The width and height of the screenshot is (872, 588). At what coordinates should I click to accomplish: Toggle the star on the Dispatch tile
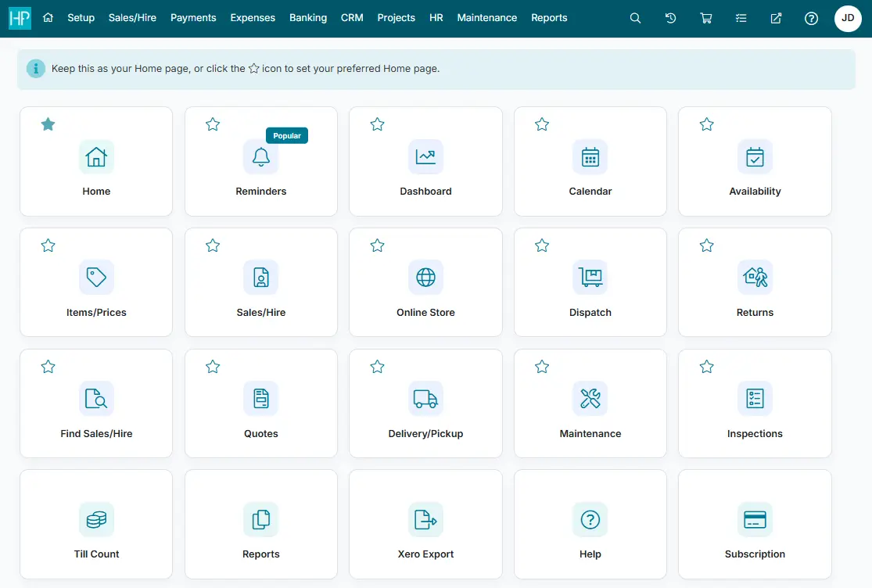[542, 246]
